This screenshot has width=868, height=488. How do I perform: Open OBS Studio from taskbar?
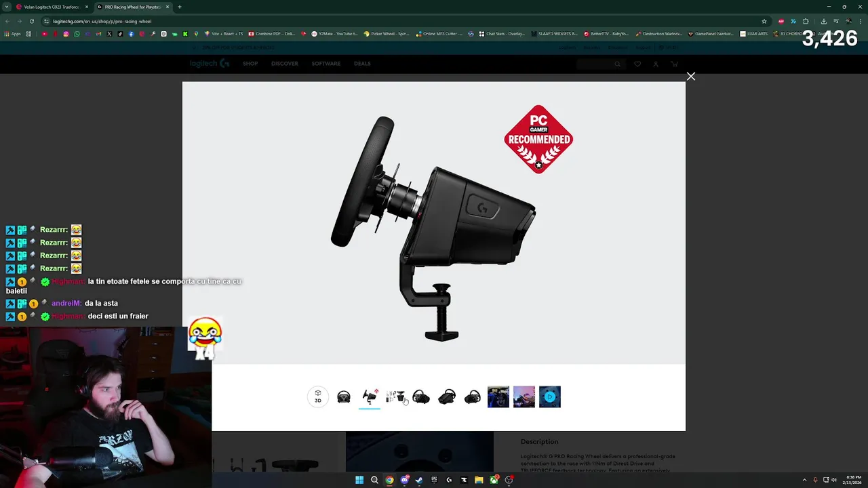(x=509, y=480)
